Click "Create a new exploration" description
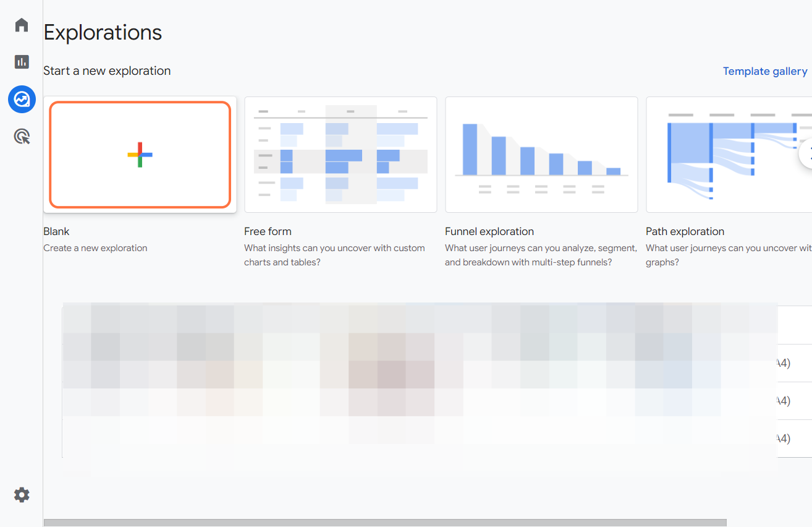The image size is (812, 527). tap(95, 248)
